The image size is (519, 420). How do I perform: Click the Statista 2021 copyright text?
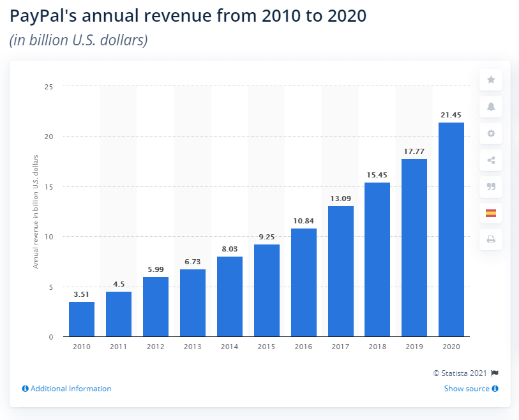pyautogui.click(x=460, y=373)
